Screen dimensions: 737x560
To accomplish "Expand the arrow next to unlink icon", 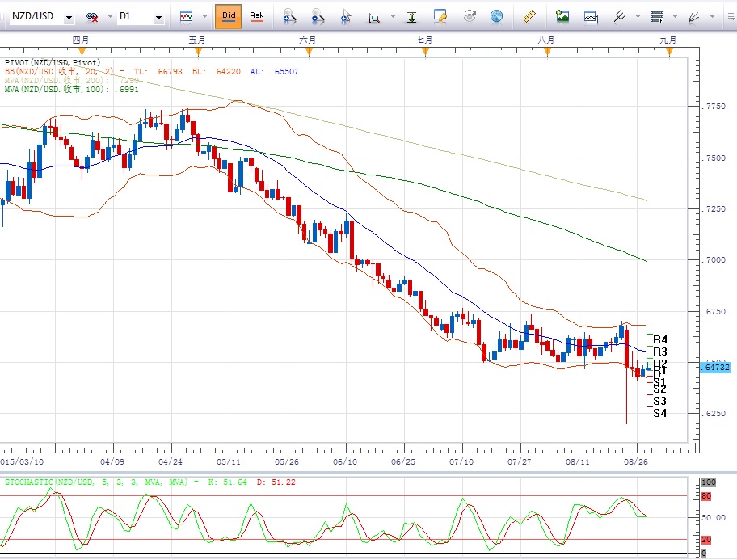I will (x=110, y=17).
